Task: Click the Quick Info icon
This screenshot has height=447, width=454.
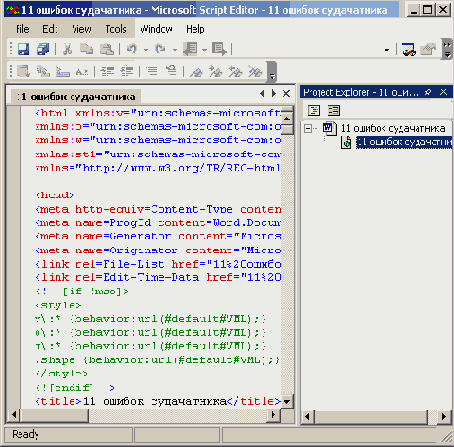Action: (63, 71)
